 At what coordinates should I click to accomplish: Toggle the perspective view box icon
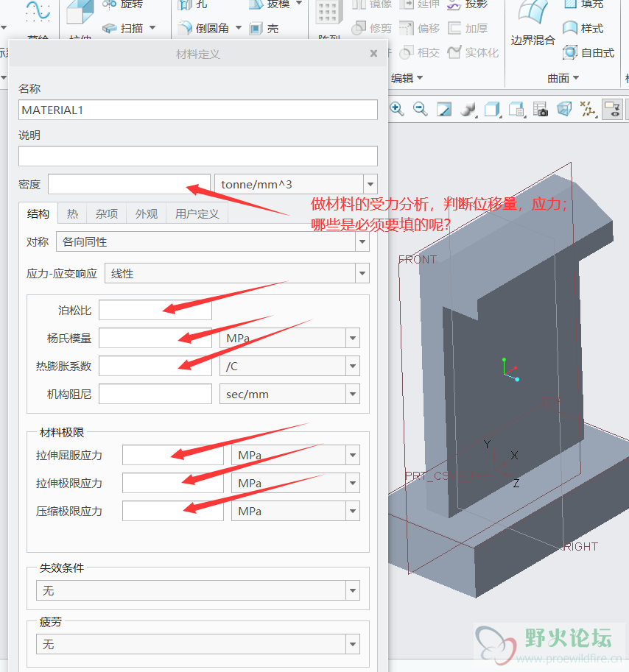564,109
